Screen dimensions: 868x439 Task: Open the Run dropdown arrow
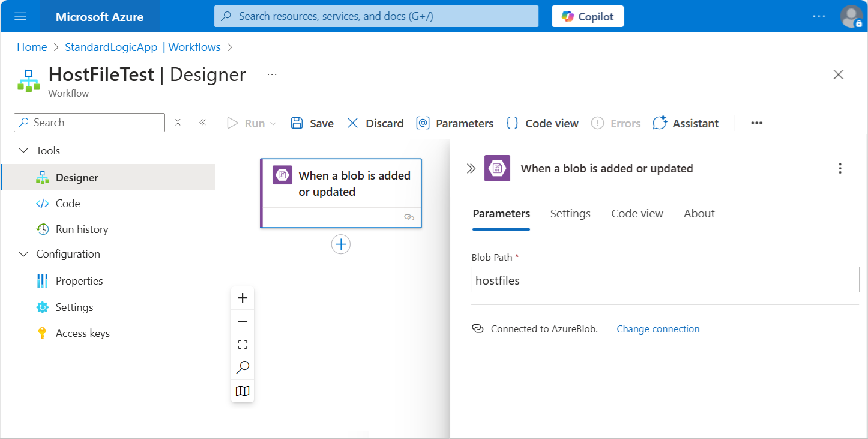click(x=274, y=123)
